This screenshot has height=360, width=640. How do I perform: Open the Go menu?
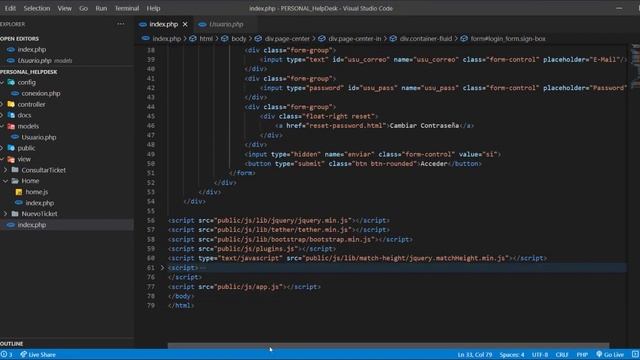[x=83, y=8]
